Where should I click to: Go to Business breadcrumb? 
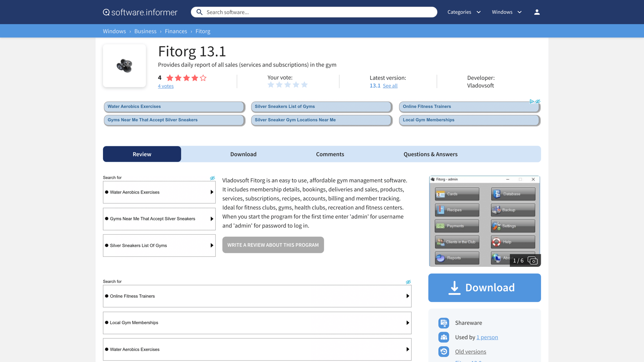point(145,31)
